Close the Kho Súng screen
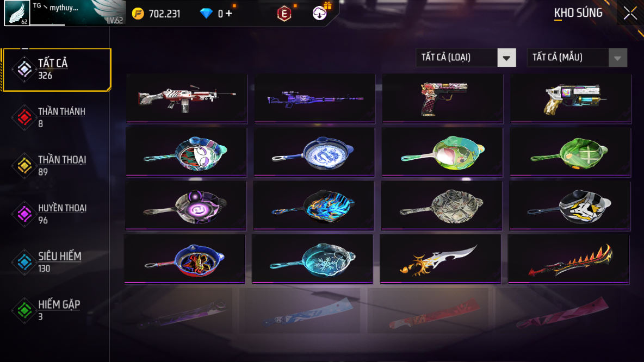Viewport: 644px width, 362px height. [630, 13]
